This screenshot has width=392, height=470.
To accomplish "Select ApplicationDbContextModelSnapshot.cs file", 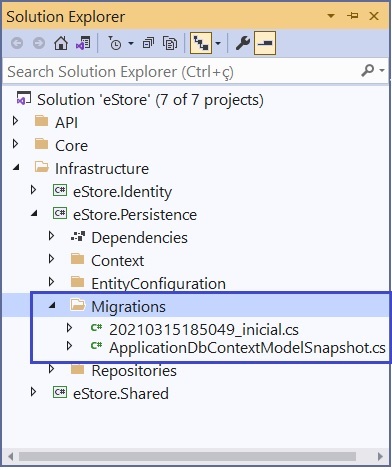I will tap(247, 348).
